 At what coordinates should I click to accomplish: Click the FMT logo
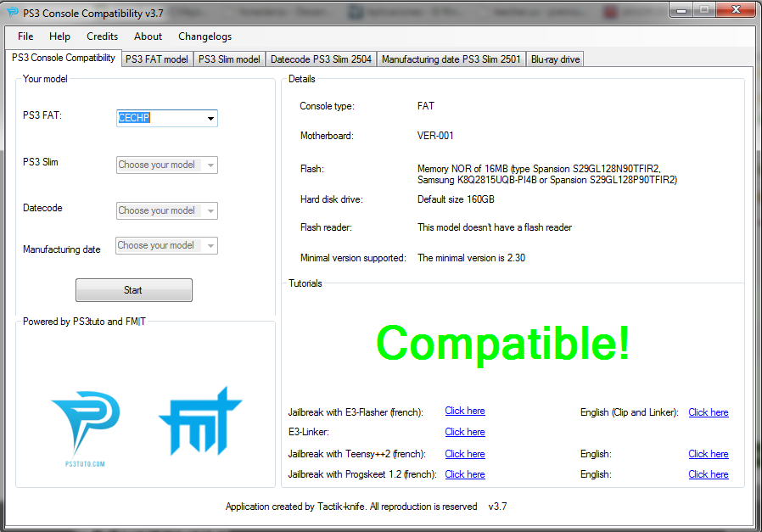point(200,421)
